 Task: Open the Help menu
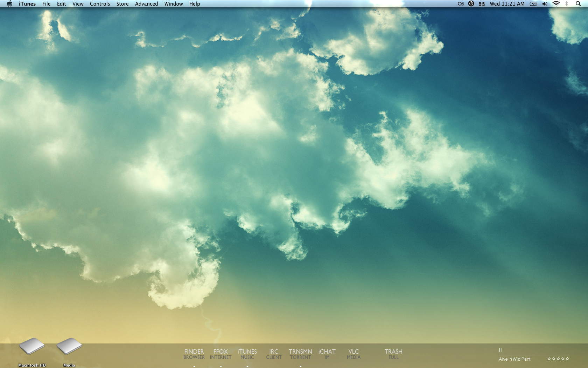click(x=195, y=4)
